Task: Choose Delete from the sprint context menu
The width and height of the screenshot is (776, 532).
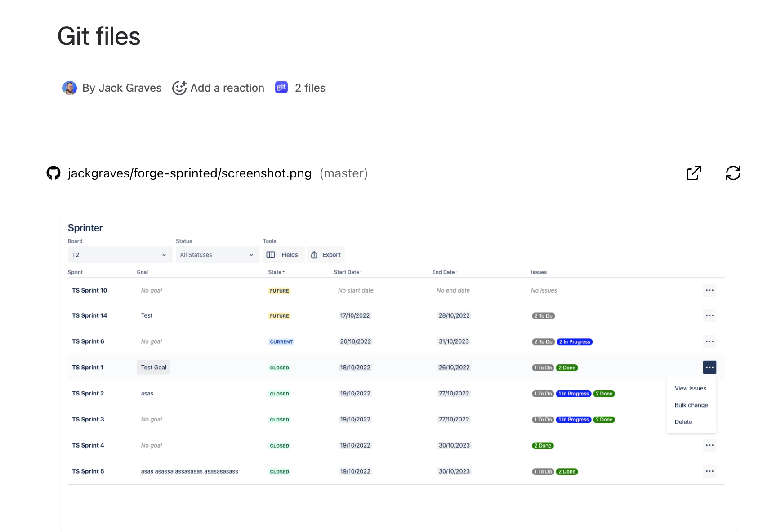Action: pyautogui.click(x=683, y=421)
